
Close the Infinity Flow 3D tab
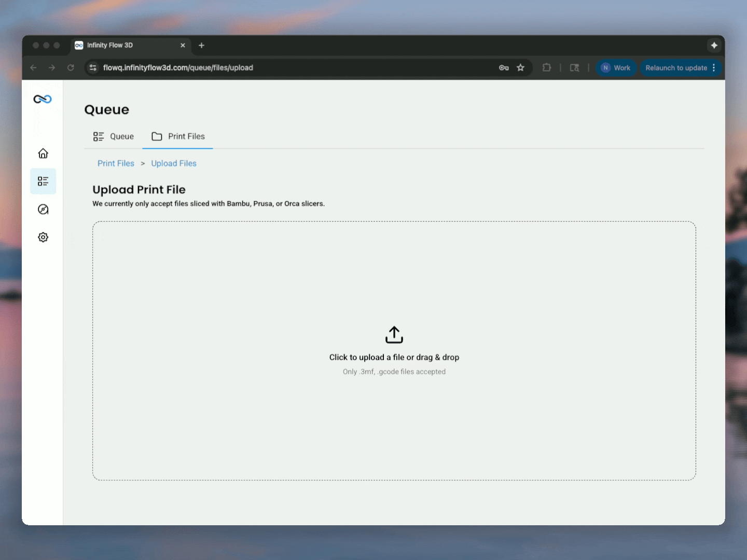coord(183,46)
